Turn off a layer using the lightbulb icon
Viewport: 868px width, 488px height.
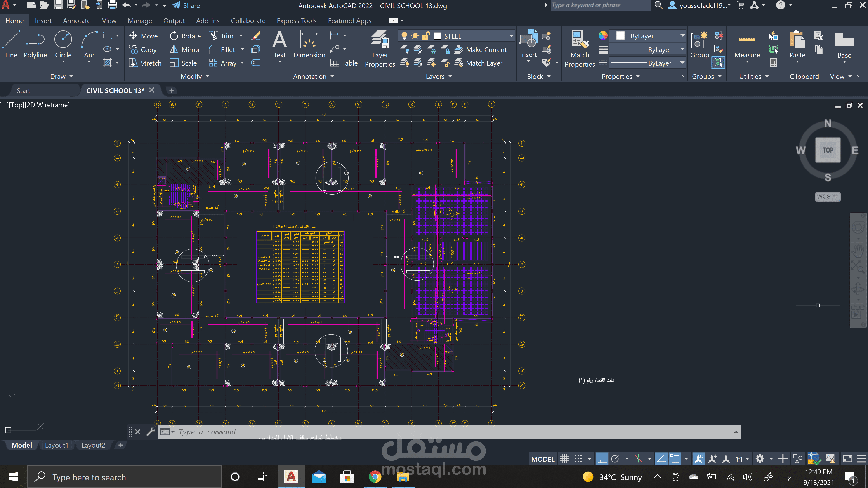click(x=404, y=35)
